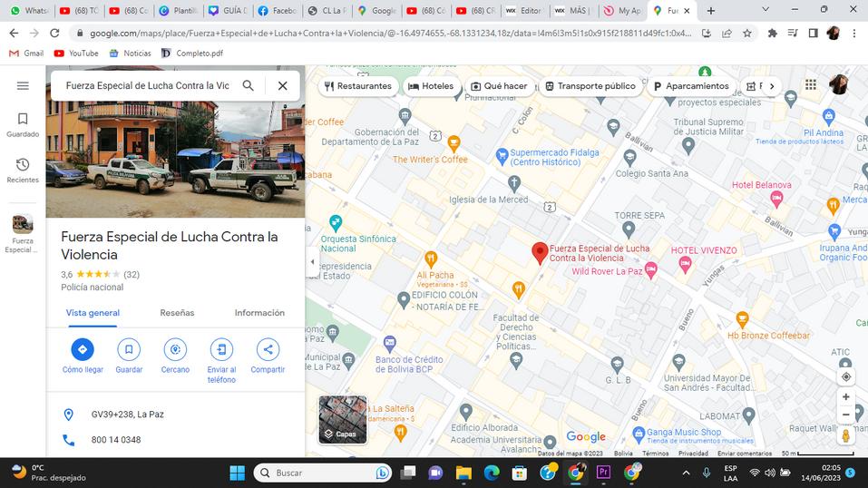Open the Recientes history panel
This screenshot has width=868, height=488.
point(23,171)
